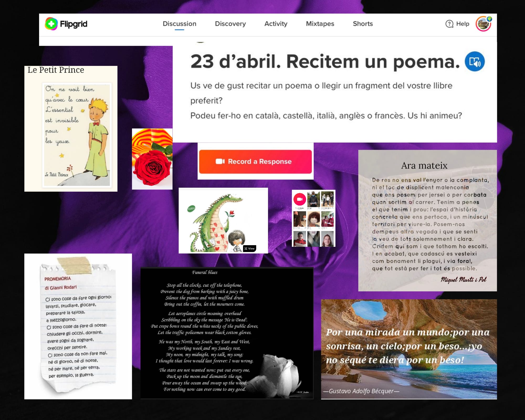Click the Flipgrid green plus logo
The image size is (525, 420).
tap(51, 24)
